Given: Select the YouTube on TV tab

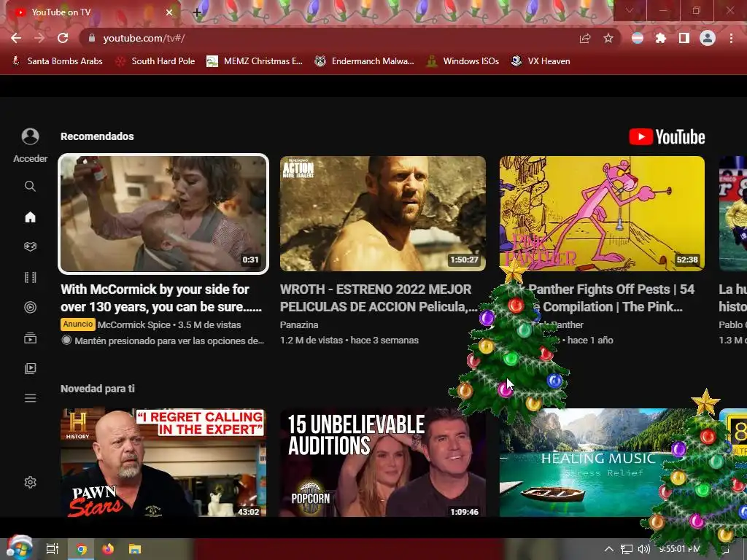Looking at the screenshot, I should 90,12.
